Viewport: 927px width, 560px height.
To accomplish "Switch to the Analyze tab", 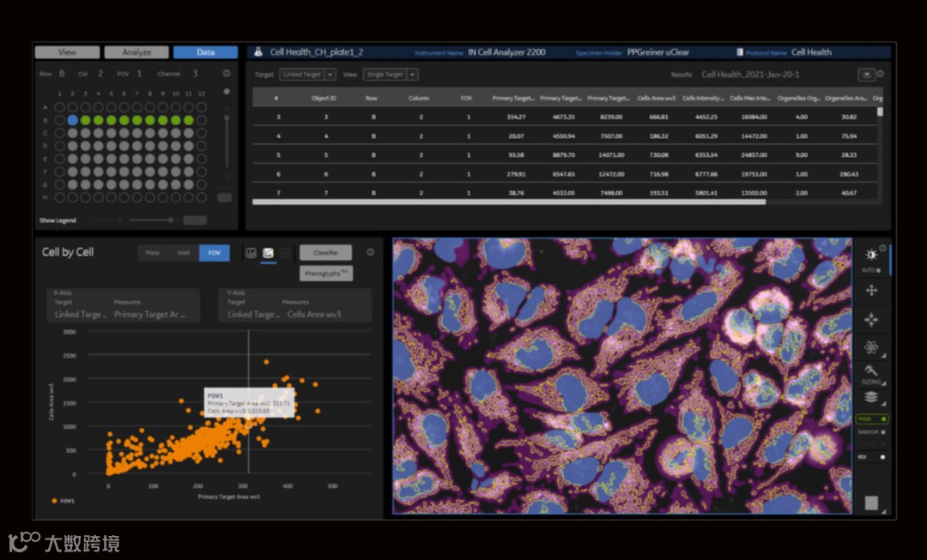I will 136,52.
